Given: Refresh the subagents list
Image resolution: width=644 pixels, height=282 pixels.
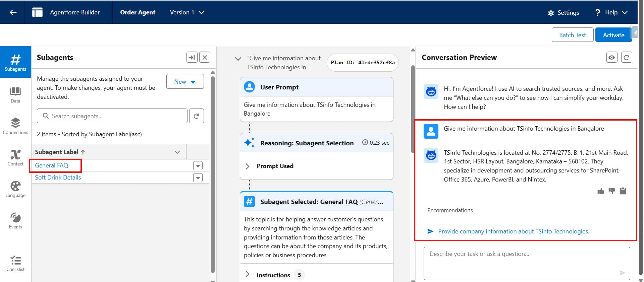Looking at the screenshot, I should [x=197, y=116].
